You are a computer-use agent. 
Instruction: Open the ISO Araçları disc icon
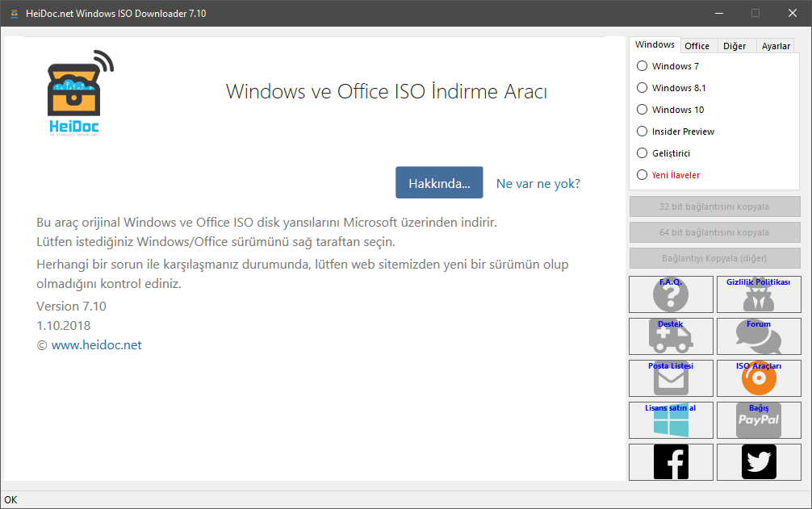[759, 378]
